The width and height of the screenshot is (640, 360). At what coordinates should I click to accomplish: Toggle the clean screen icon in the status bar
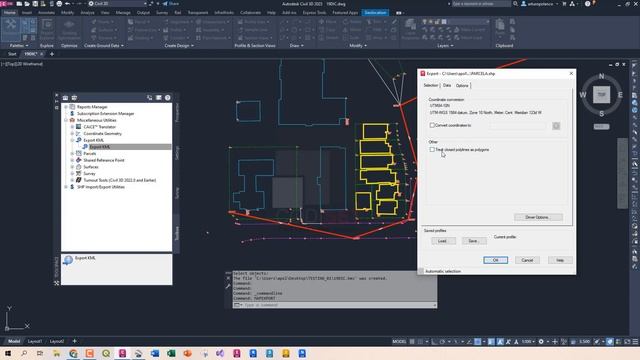[x=627, y=342]
